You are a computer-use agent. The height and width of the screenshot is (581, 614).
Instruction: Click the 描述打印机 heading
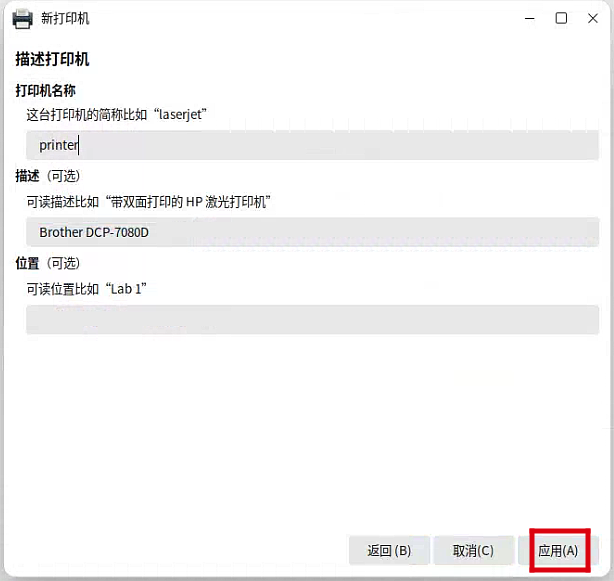52,60
